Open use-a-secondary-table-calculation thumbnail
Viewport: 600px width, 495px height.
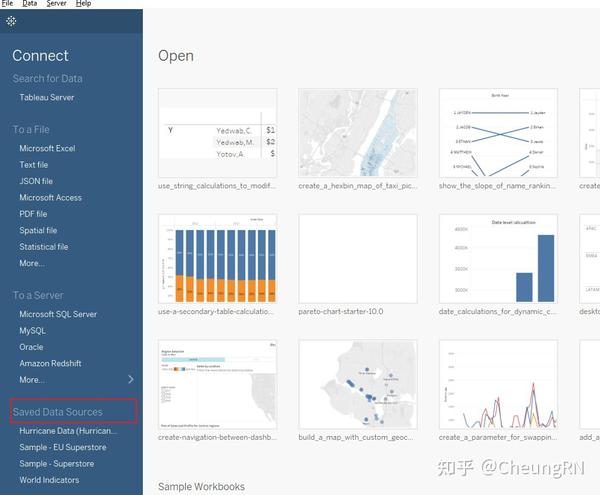coord(217,259)
